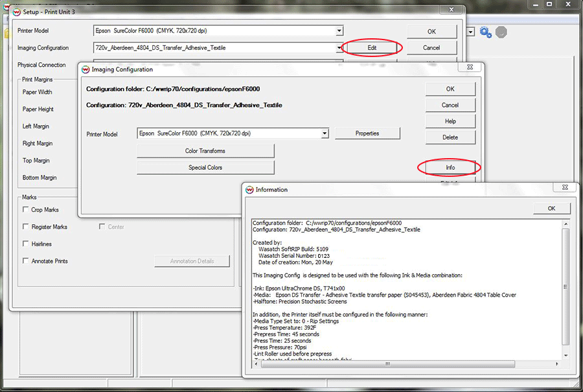
Task: Click the gray stop octagon icon in toolbar
Action: click(x=501, y=32)
